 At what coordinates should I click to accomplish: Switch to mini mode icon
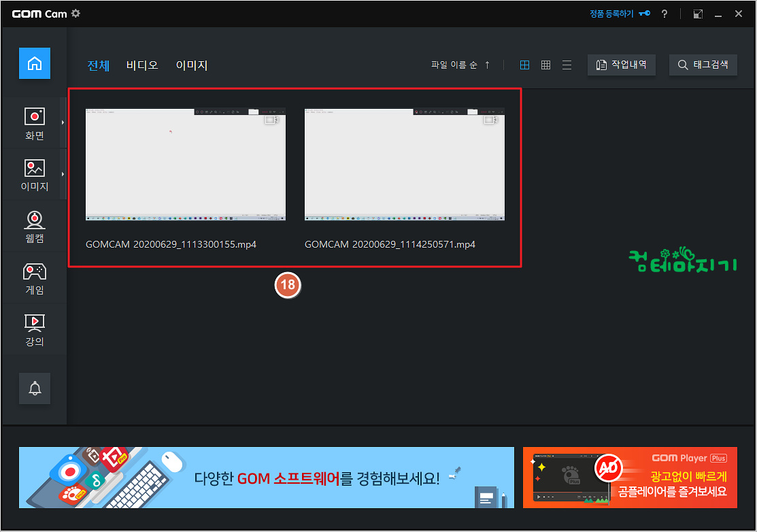coord(698,14)
